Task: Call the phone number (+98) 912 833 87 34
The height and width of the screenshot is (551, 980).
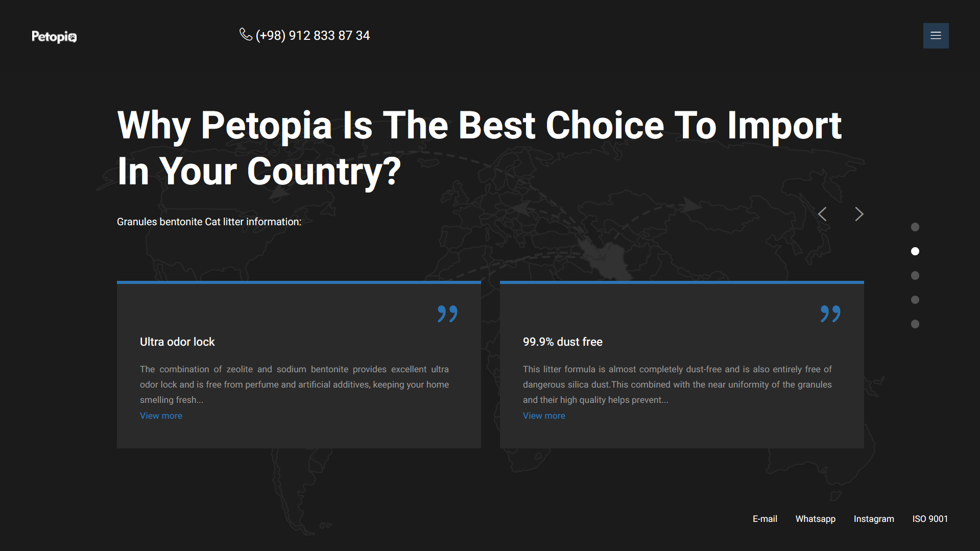Action: [x=313, y=36]
